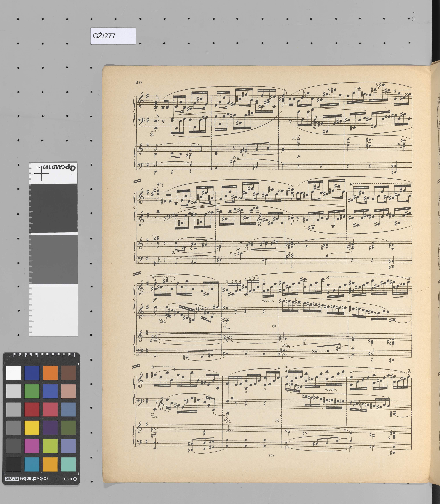Click the dark gray band of the QPcard
The height and width of the screenshot is (504, 440).
[53, 208]
